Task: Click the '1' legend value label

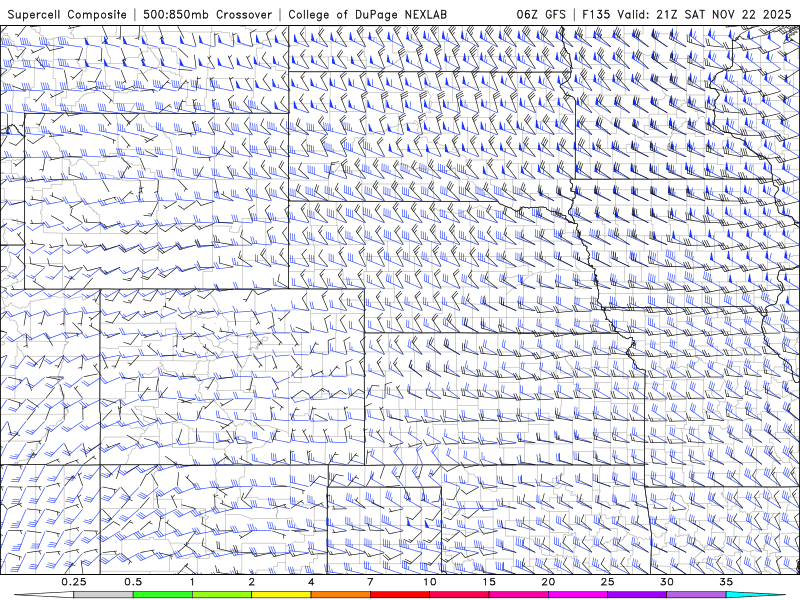Action: 192,582
